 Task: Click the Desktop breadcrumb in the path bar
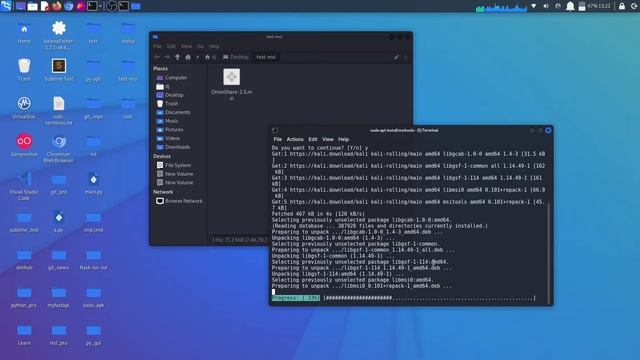coord(236,57)
